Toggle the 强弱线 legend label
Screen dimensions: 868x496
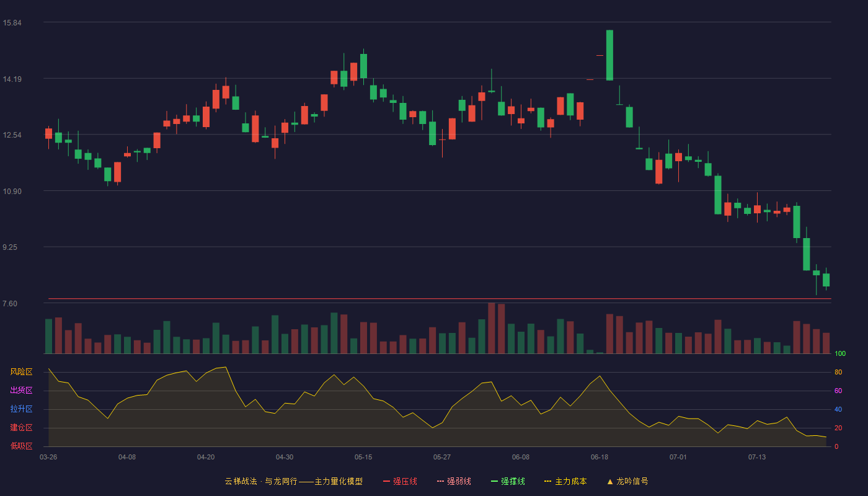pyautogui.click(x=459, y=481)
